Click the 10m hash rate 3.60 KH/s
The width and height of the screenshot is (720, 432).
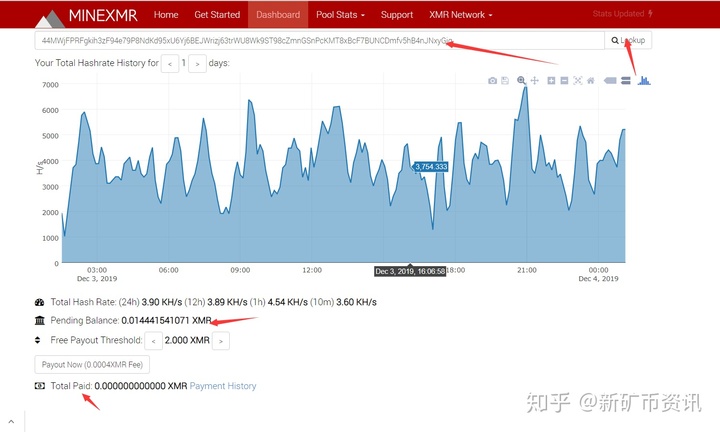tap(356, 302)
